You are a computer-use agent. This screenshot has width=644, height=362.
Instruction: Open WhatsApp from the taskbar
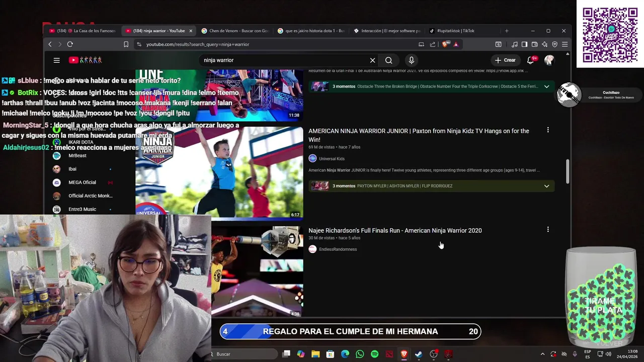coord(360,354)
